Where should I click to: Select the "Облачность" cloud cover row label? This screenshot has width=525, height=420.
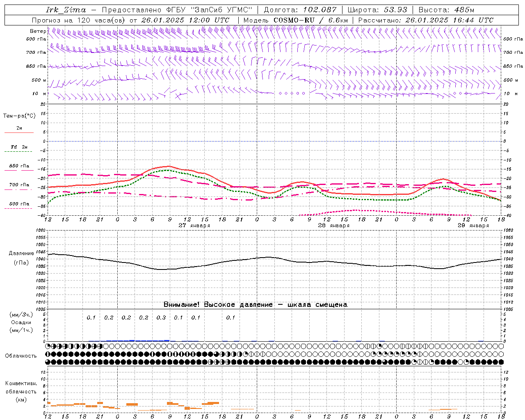coord(21,356)
